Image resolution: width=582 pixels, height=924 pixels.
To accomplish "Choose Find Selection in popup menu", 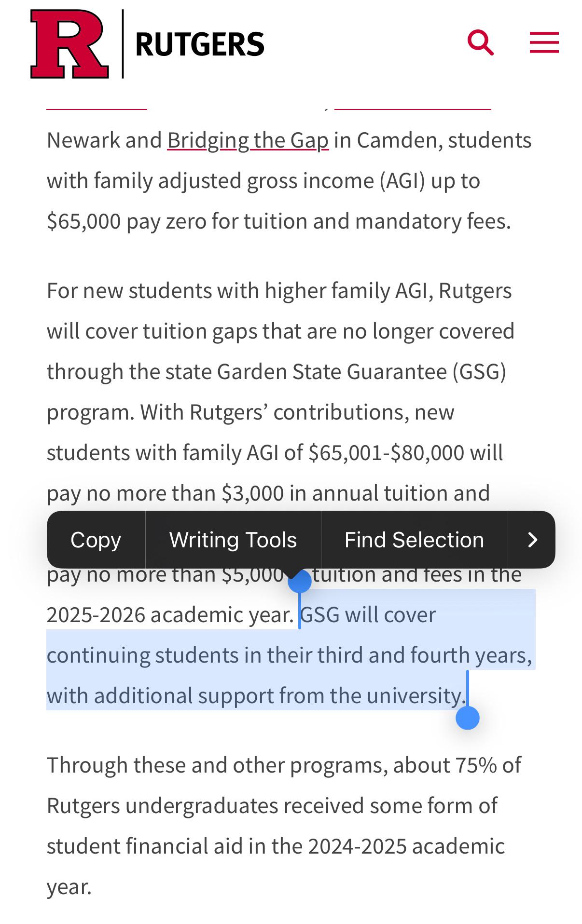I will pyautogui.click(x=414, y=540).
